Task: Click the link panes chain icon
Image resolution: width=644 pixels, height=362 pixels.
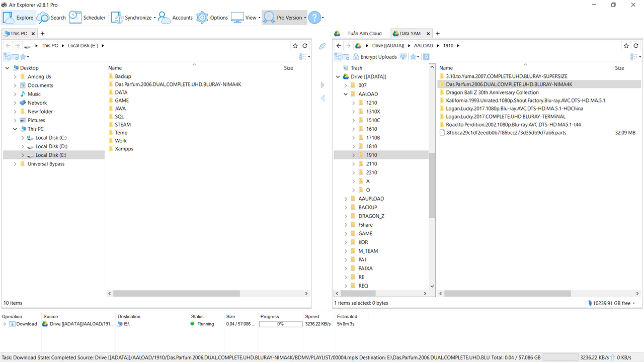Action: tap(323, 46)
